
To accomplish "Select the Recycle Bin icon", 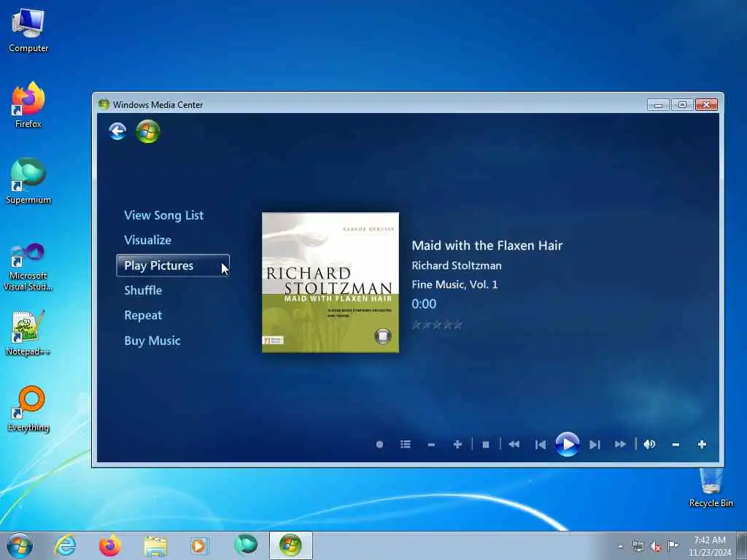I will pyautogui.click(x=711, y=488).
